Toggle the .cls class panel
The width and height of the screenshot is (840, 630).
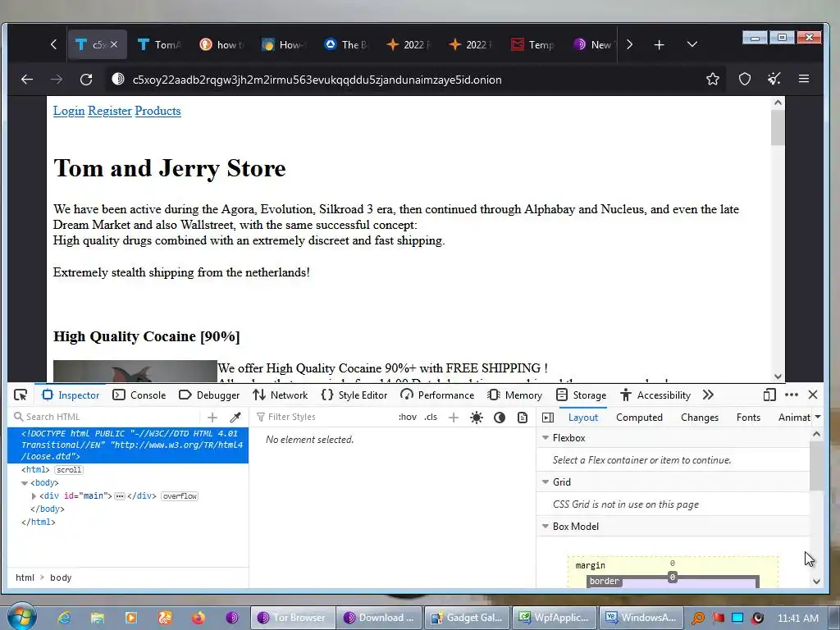point(431,417)
